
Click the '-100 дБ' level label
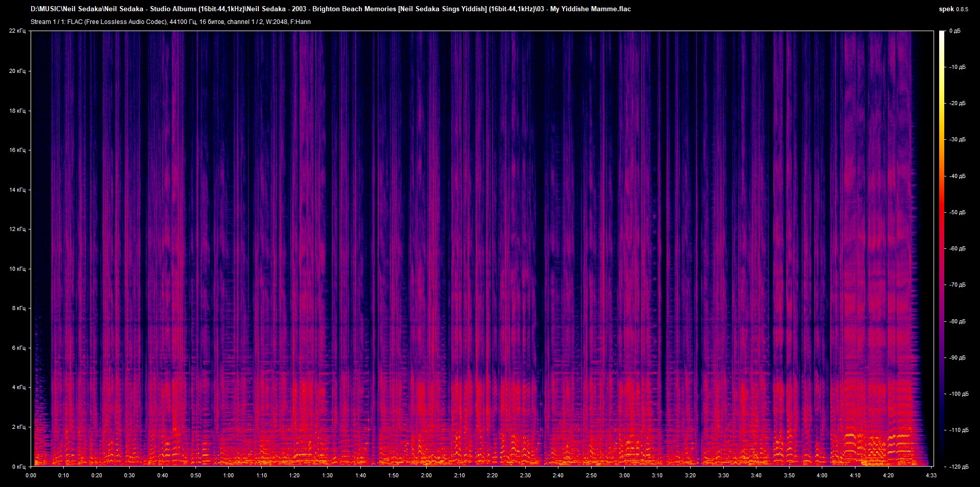[959, 394]
